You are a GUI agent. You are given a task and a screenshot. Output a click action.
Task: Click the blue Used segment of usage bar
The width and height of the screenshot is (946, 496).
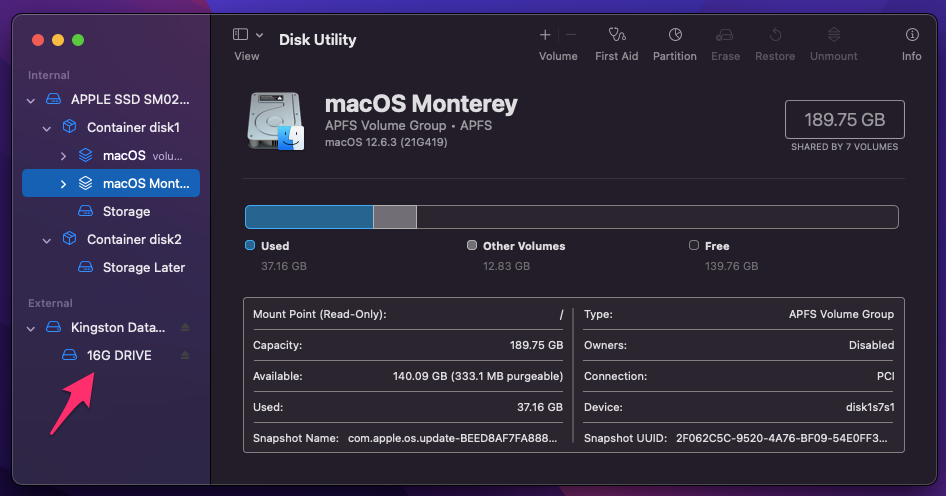310,217
